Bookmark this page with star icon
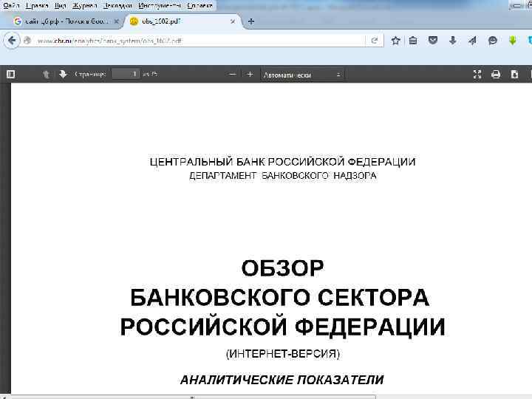This screenshot has height=399, width=532. point(395,41)
